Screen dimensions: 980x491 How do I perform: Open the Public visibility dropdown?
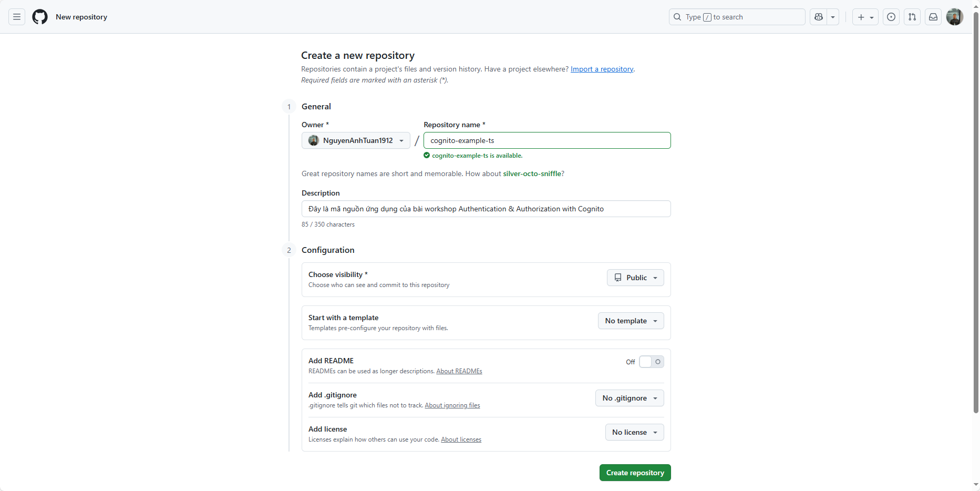pos(635,278)
